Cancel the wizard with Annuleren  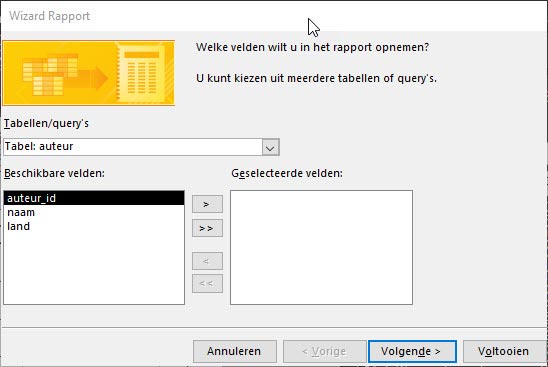pos(235,351)
